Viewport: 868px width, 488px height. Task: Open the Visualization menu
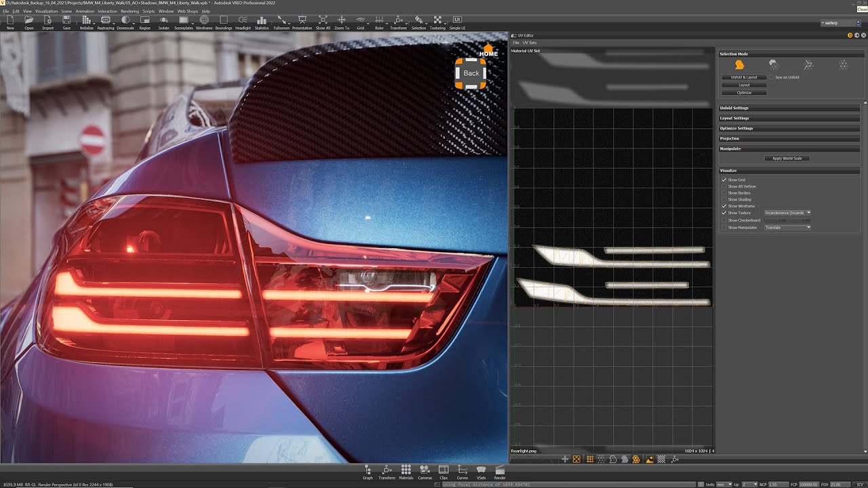(46, 12)
